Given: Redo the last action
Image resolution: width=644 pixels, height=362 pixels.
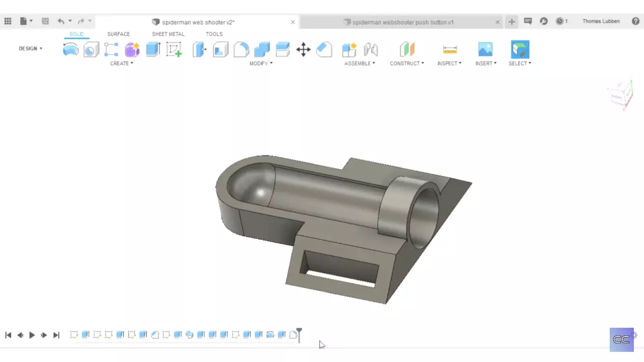Looking at the screenshot, I should click(x=81, y=21).
